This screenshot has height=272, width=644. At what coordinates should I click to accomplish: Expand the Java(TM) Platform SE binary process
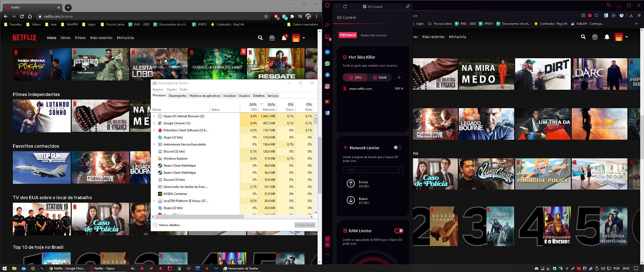coord(154,201)
